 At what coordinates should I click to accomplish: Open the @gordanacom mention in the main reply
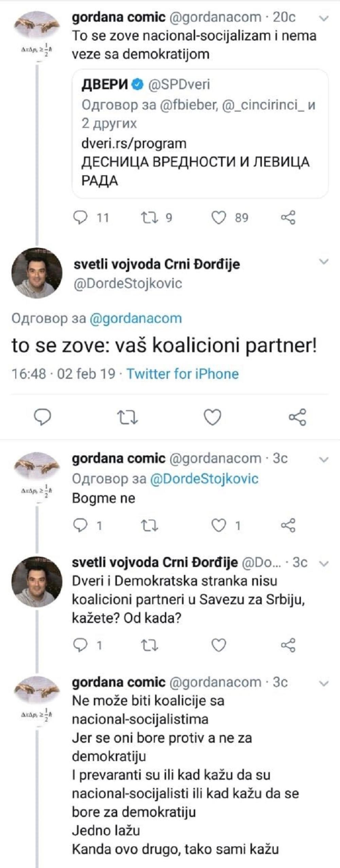click(x=135, y=318)
